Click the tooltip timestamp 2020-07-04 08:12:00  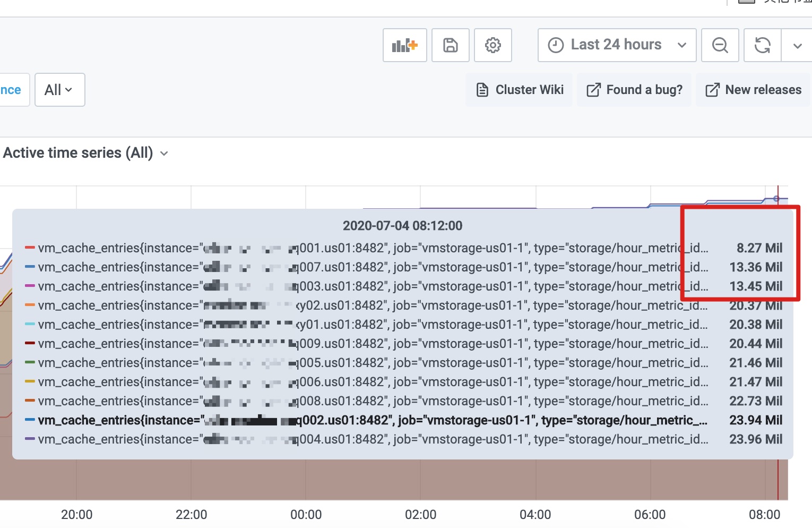point(403,226)
